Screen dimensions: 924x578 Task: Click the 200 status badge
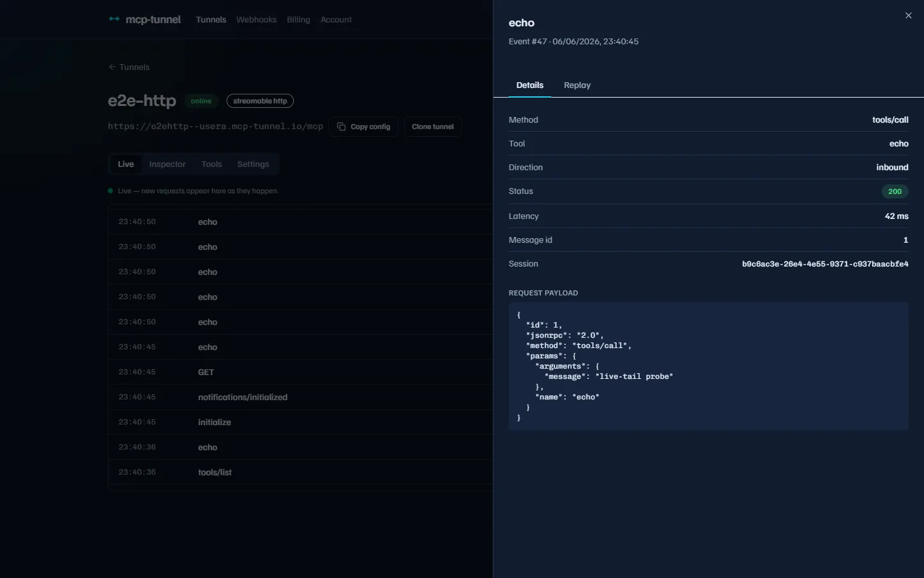(894, 191)
